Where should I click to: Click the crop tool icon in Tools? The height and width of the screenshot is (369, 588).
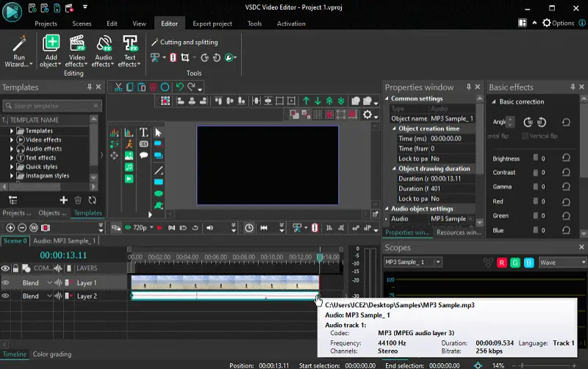185,57
